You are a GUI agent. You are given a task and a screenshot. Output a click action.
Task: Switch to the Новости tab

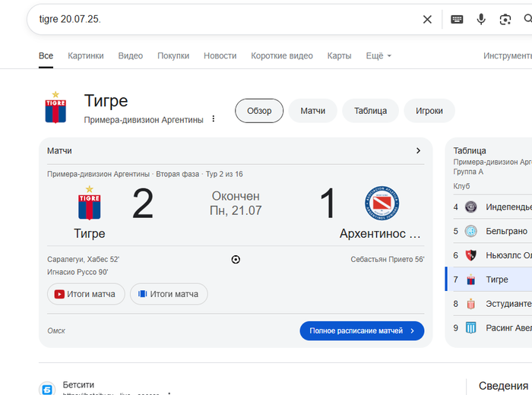(220, 55)
